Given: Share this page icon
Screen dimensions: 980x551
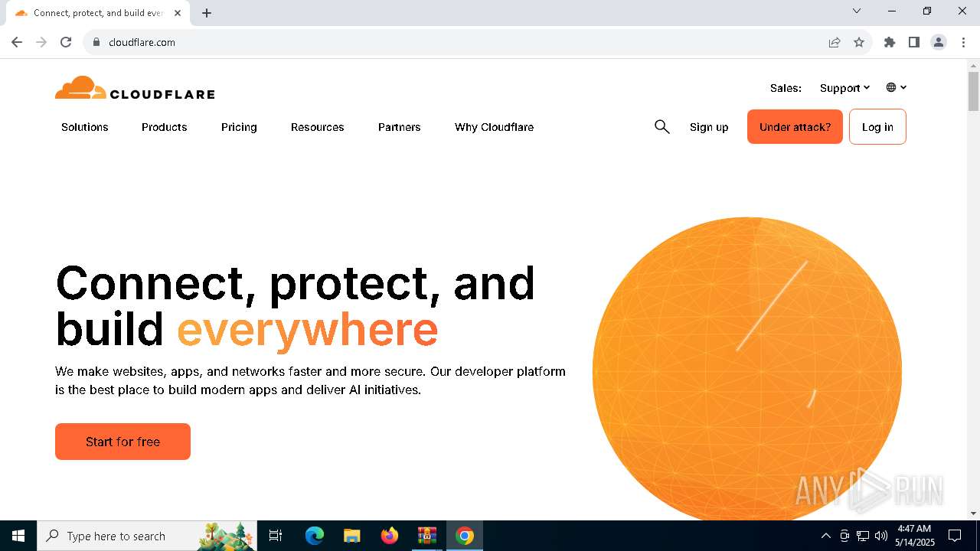Looking at the screenshot, I should tap(835, 42).
